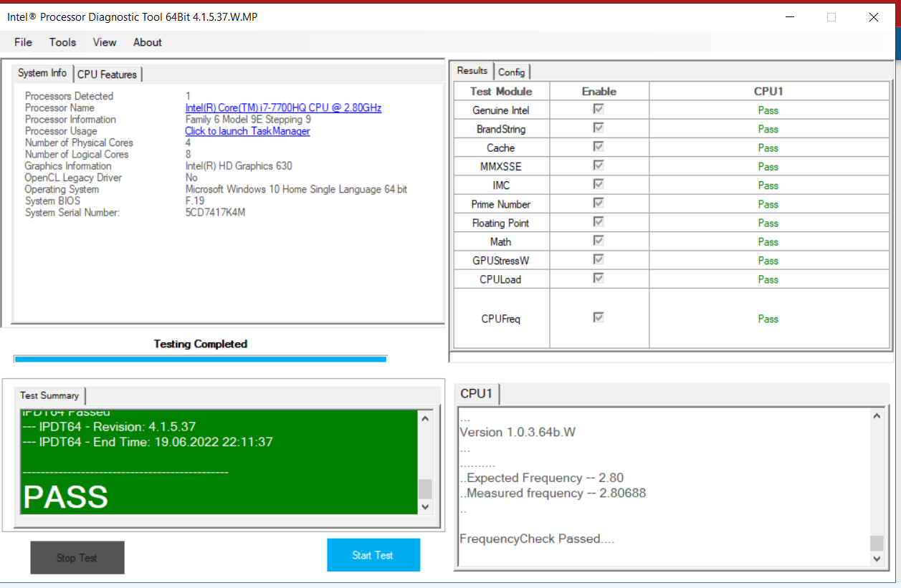
Task: Switch to the CPU Features tab
Action: (107, 74)
